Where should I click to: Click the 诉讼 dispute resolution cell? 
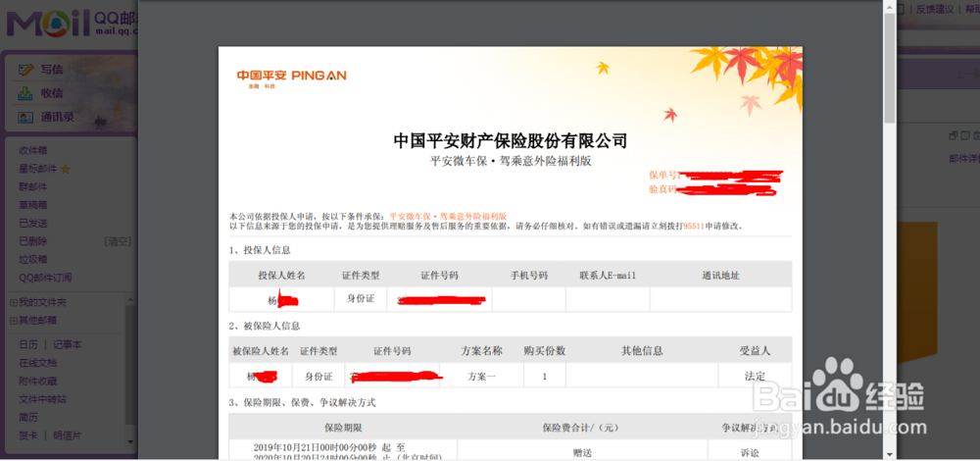click(750, 453)
